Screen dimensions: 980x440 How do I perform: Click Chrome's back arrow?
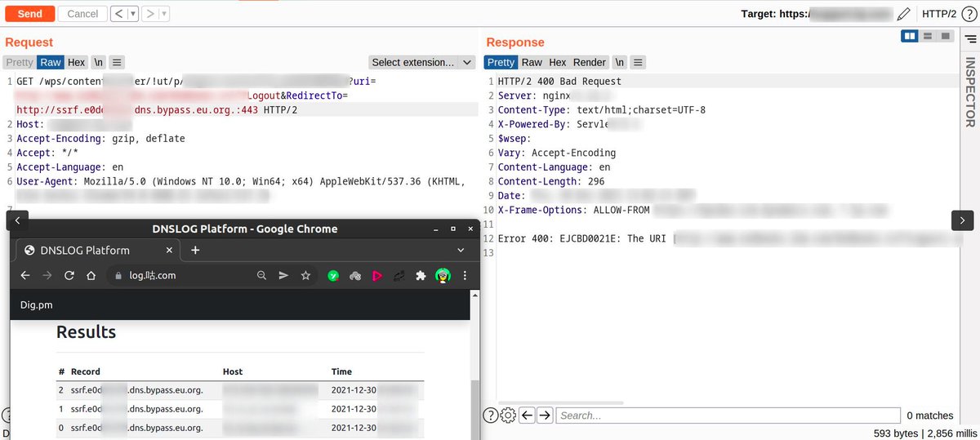pos(25,276)
